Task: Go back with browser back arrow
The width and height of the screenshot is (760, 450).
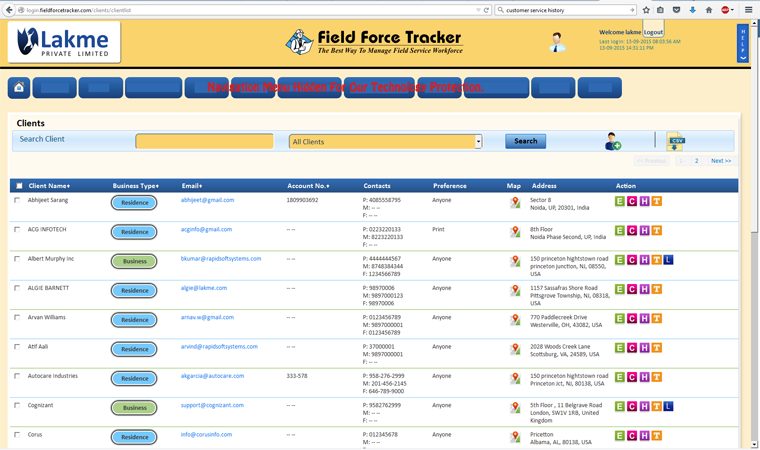Action: (9, 10)
